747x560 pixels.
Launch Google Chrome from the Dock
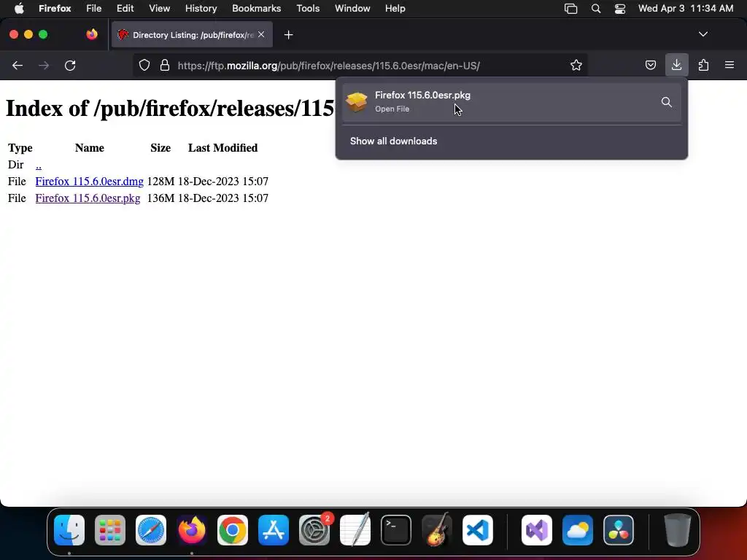[233, 530]
